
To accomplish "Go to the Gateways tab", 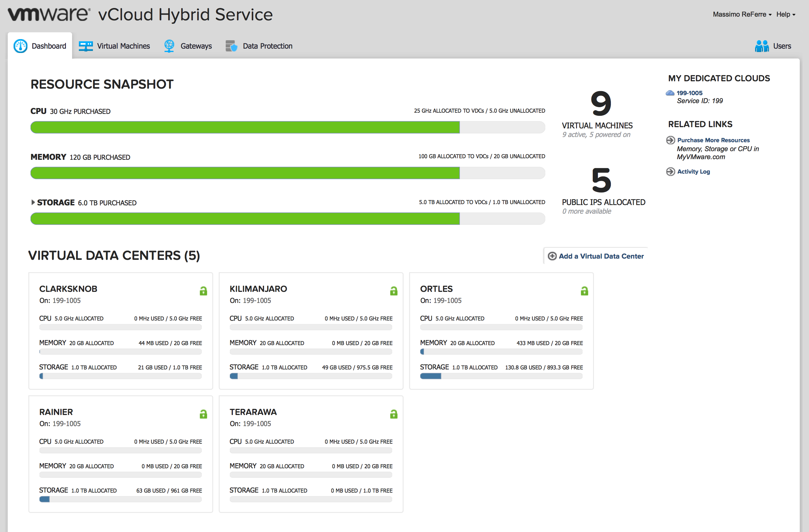I will pos(188,46).
